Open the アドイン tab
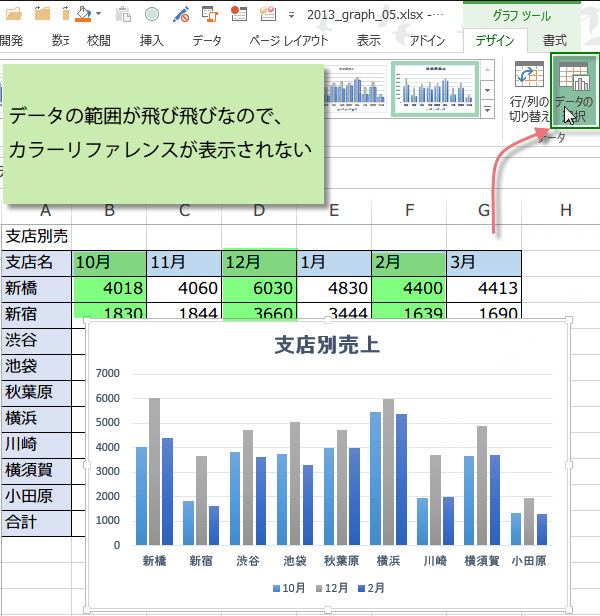Image resolution: width=600 pixels, height=616 pixels. point(428,40)
